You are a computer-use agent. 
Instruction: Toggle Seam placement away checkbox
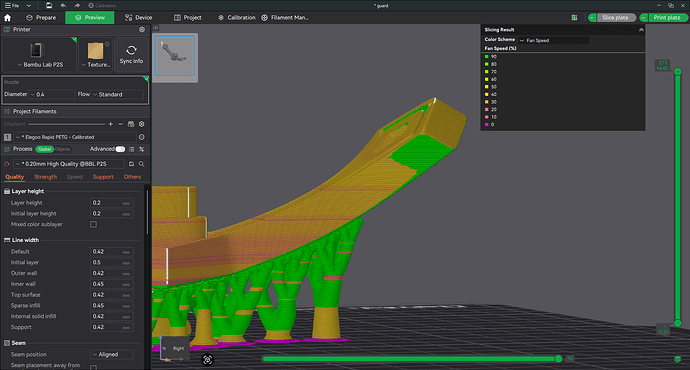pyautogui.click(x=93, y=367)
